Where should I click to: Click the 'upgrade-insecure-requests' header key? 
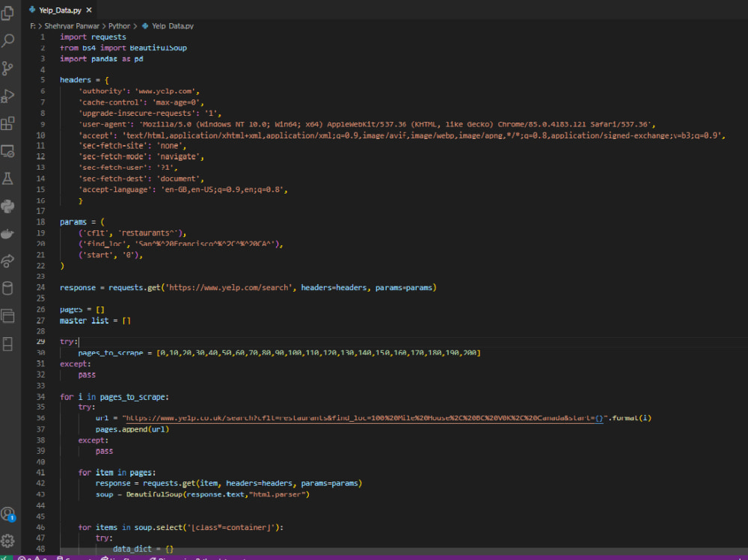[x=137, y=114]
